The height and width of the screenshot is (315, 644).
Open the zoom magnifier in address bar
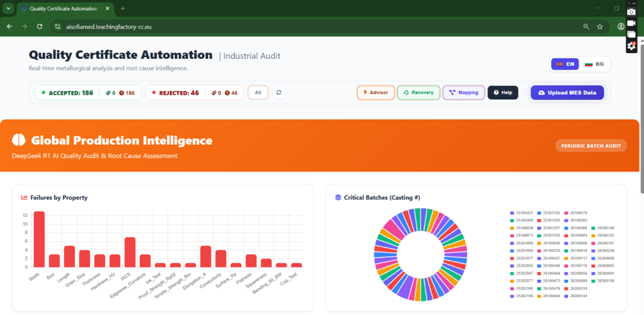coord(586,27)
